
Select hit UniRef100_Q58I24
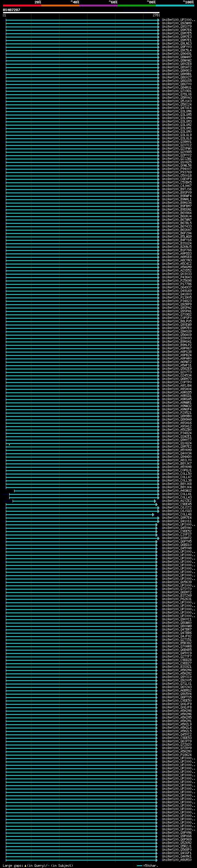tap(177, 104)
